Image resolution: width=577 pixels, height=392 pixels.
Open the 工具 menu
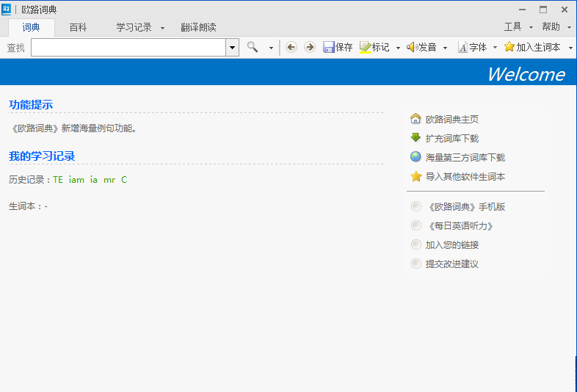pyautogui.click(x=513, y=27)
